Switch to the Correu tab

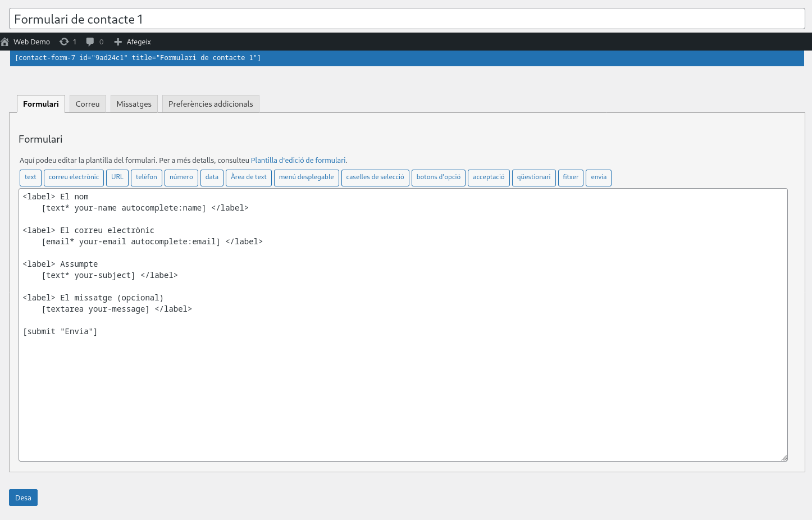[x=88, y=104]
